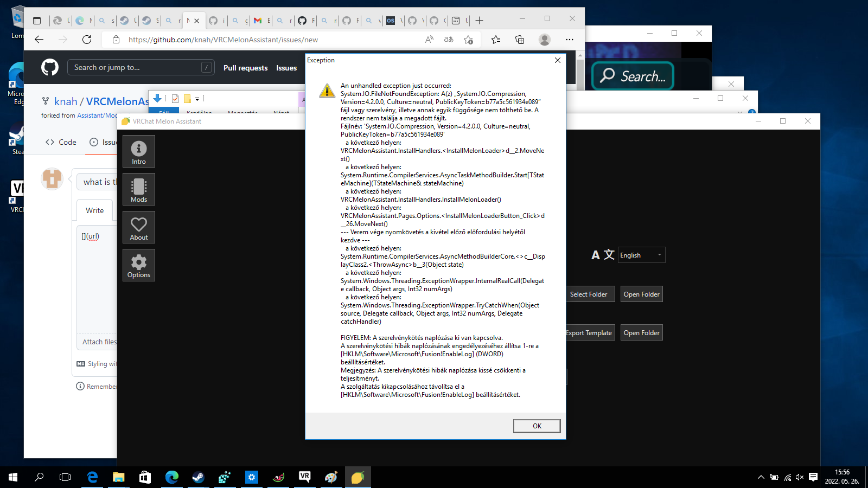Click the GitHub Search or jump to field
Image resolution: width=868 pixels, height=488 pixels.
coord(141,67)
